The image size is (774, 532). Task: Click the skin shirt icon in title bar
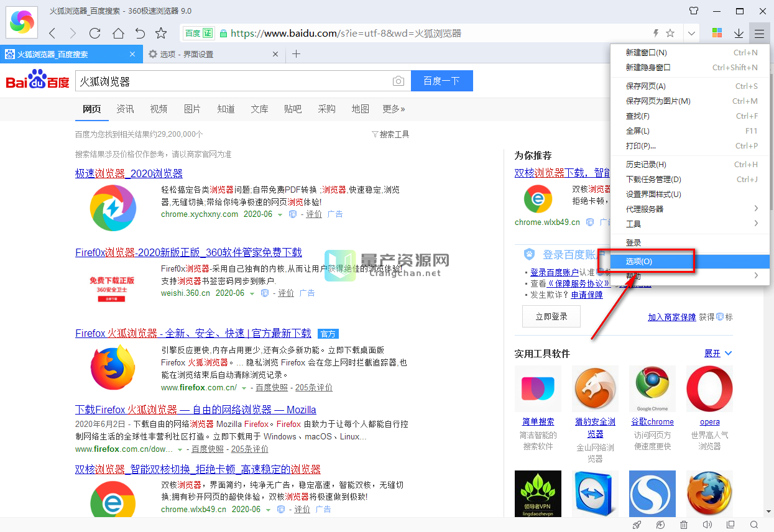click(694, 11)
